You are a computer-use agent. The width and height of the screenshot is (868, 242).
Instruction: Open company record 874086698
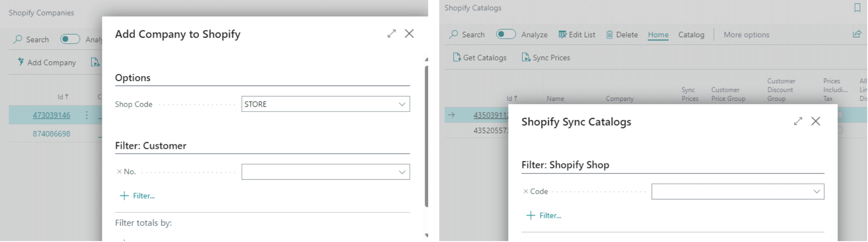(x=52, y=134)
